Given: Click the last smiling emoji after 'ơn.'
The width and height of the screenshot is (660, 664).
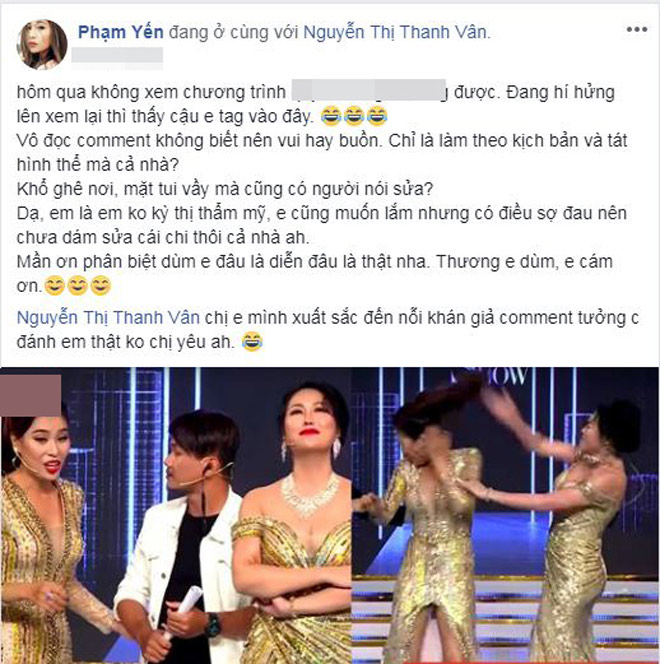Looking at the screenshot, I should tap(100, 286).
